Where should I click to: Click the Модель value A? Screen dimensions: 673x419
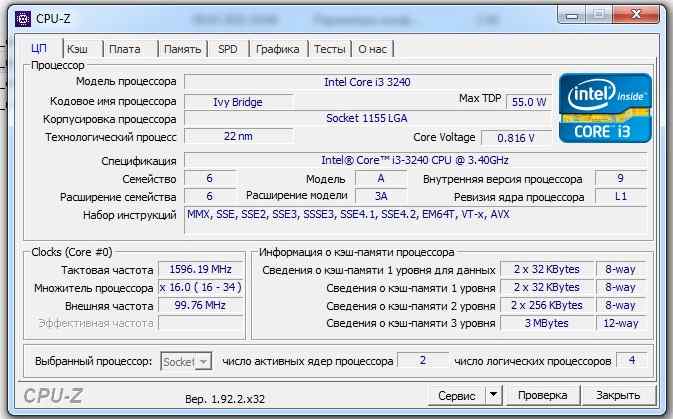(x=381, y=179)
